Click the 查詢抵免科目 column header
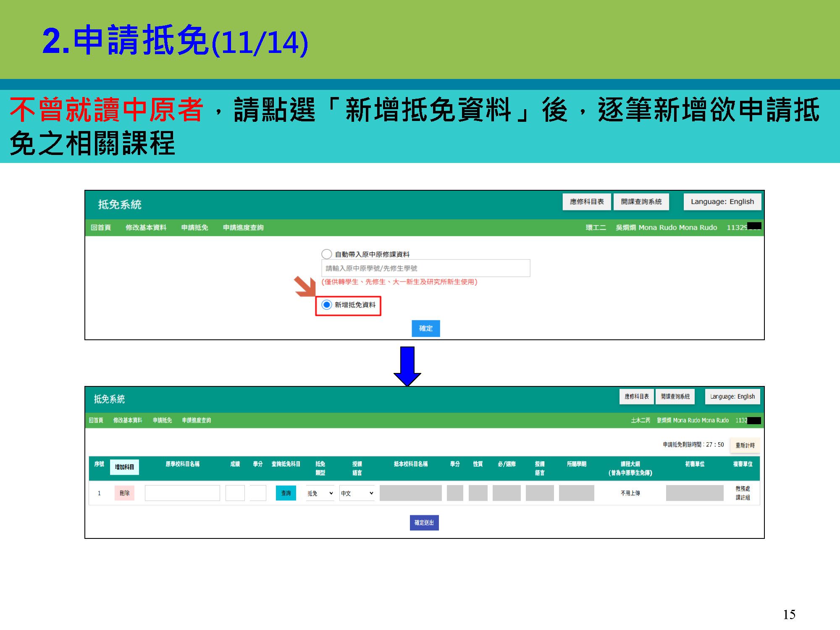 pyautogui.click(x=286, y=464)
